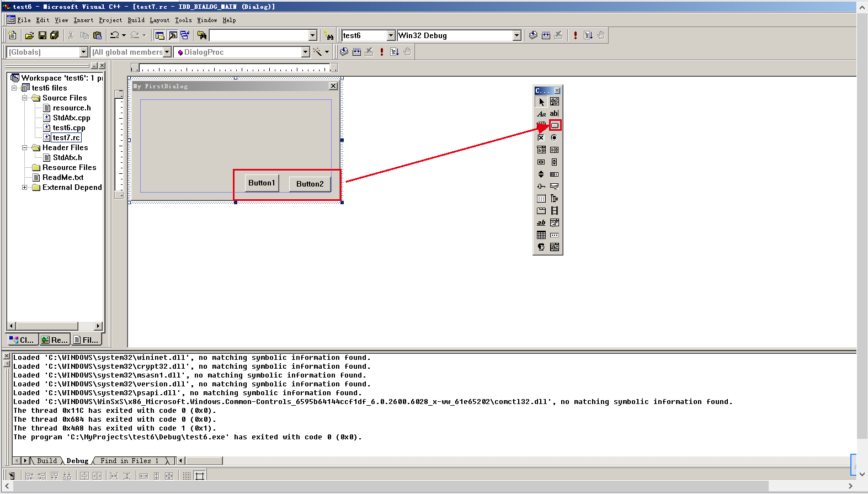The height and width of the screenshot is (494, 868).
Task: Open the Tools menu
Action: coord(183,20)
